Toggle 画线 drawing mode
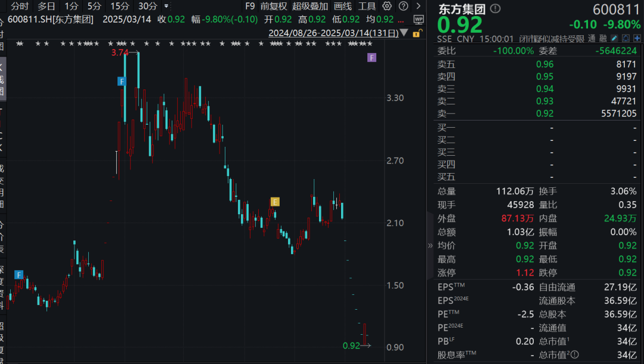This screenshot has height=364, width=644. click(342, 7)
